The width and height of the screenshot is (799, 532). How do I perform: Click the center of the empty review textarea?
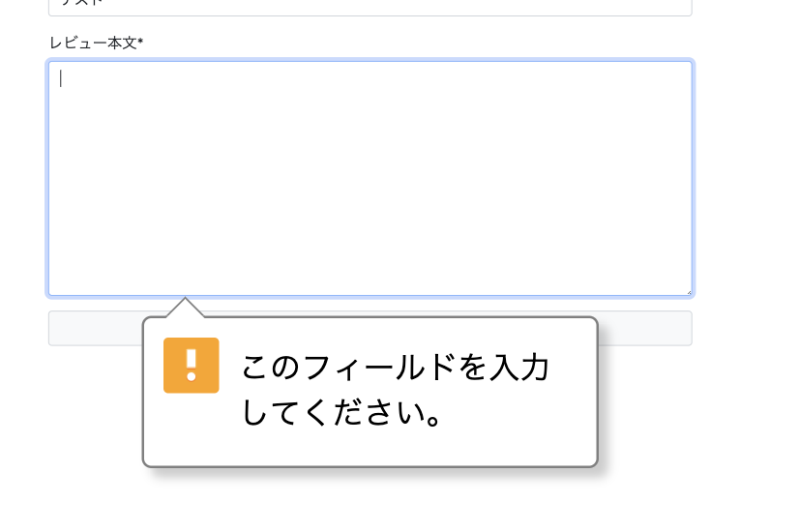[x=370, y=178]
